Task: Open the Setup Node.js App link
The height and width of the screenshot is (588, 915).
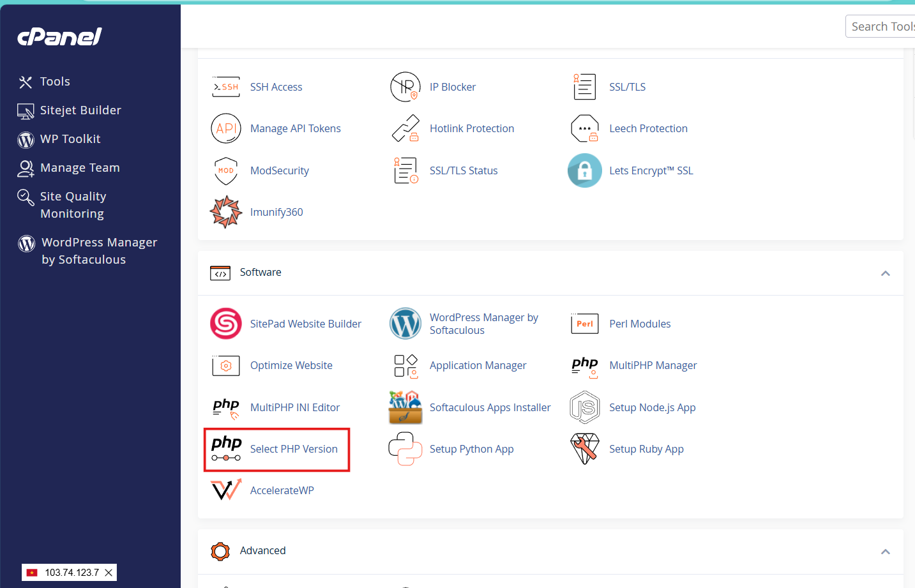Action: coord(652,407)
